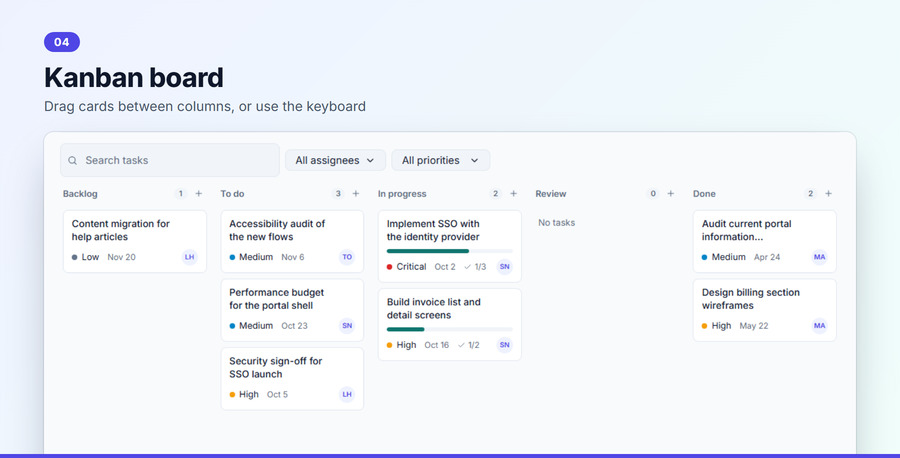Click the Oct 16 due date
This screenshot has width=900, height=458.
pyautogui.click(x=437, y=345)
